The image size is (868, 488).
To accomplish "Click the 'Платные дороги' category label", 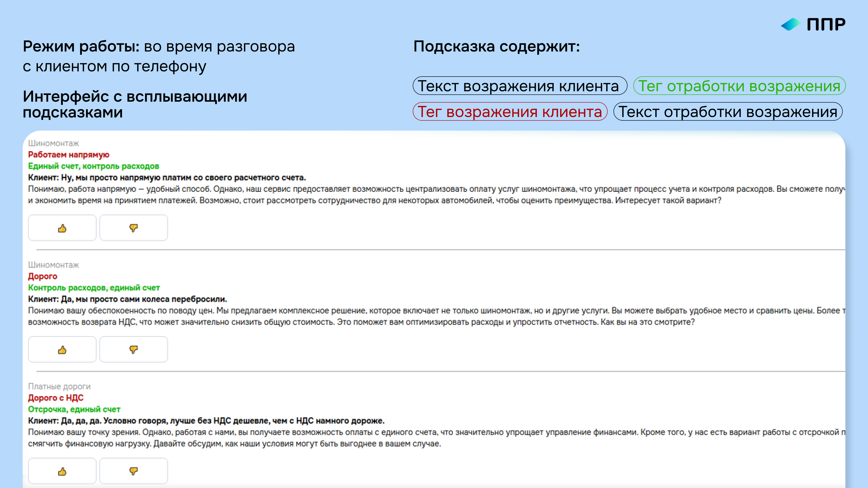I will pyautogui.click(x=59, y=386).
